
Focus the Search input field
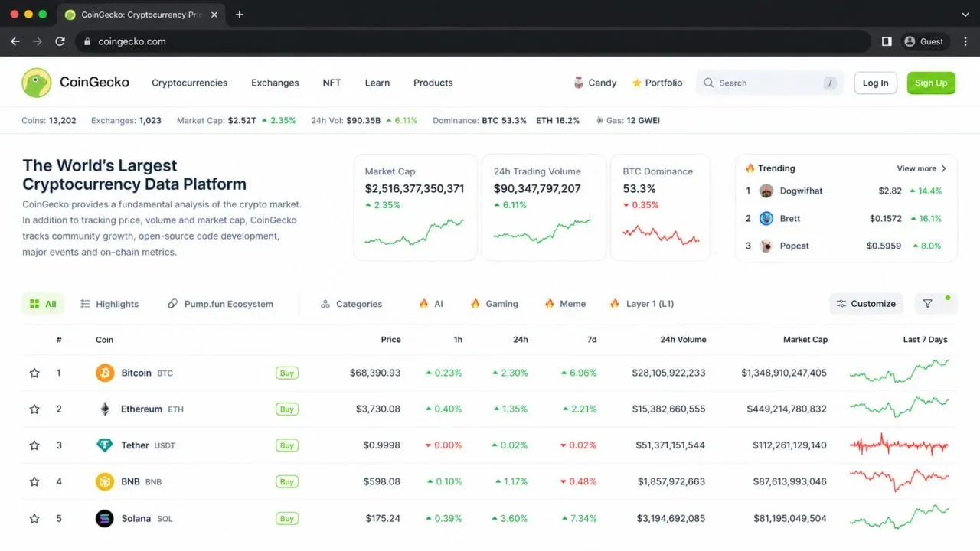pyautogui.click(x=769, y=83)
